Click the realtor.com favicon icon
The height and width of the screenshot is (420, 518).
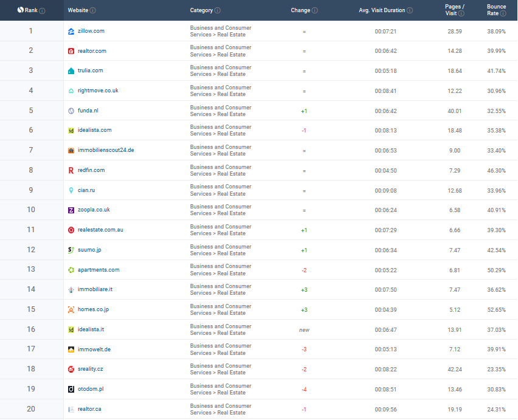(71, 51)
